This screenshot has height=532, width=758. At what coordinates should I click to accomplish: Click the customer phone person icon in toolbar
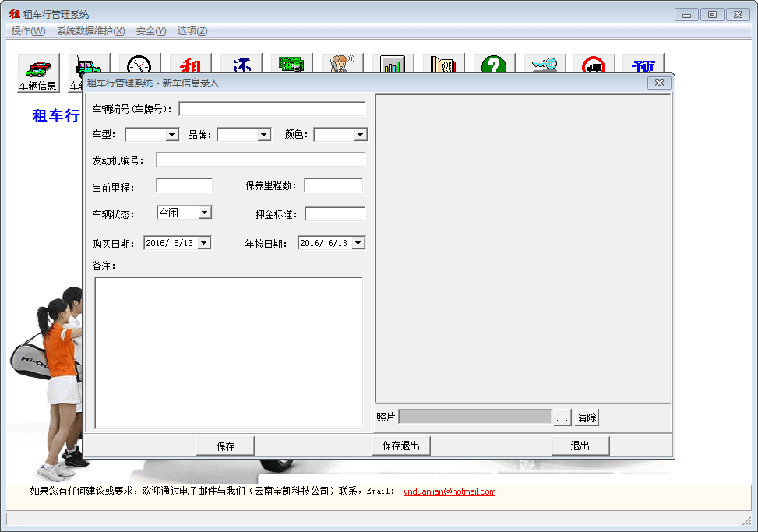click(342, 65)
